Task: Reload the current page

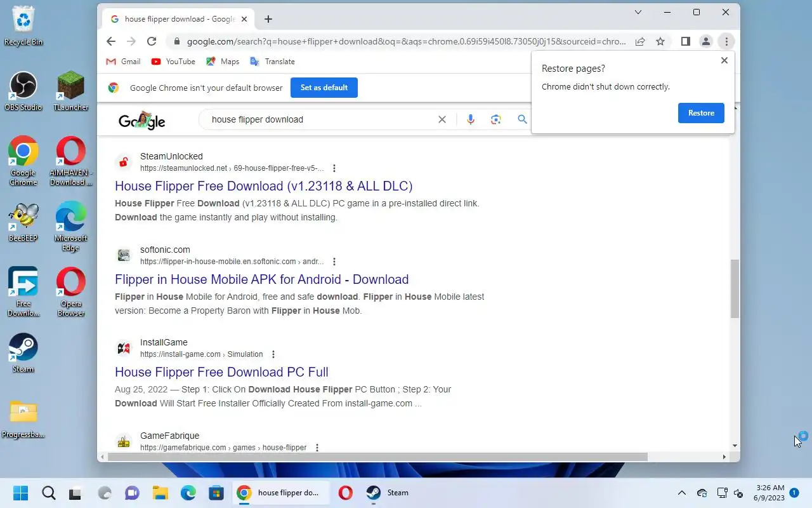Action: 152,41
